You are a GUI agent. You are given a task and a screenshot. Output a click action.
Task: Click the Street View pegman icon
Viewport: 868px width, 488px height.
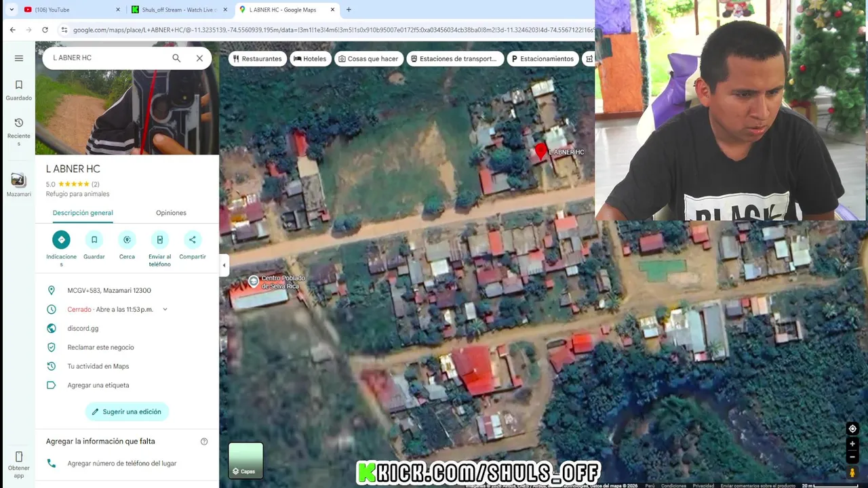coord(852,472)
